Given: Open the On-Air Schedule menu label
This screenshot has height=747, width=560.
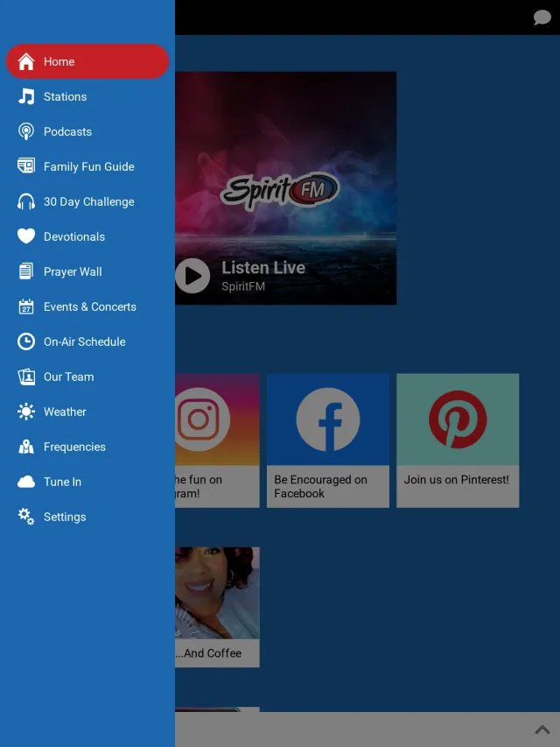Looking at the screenshot, I should pyautogui.click(x=85, y=342).
